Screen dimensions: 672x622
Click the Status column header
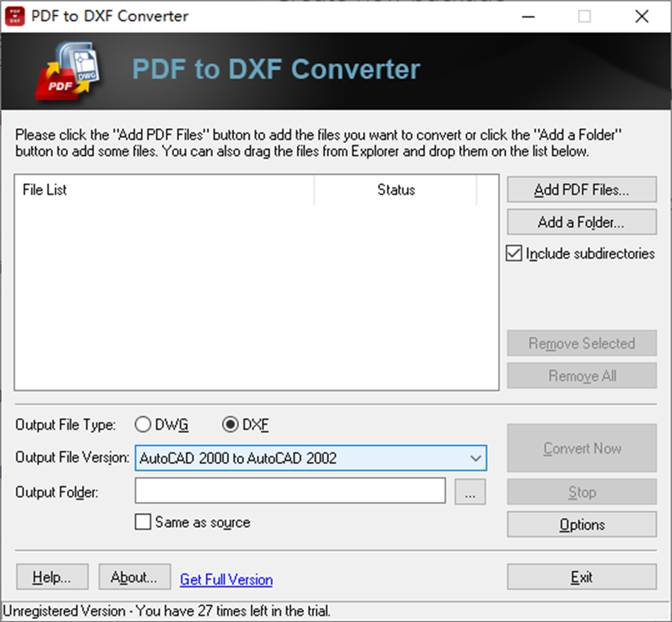click(395, 190)
